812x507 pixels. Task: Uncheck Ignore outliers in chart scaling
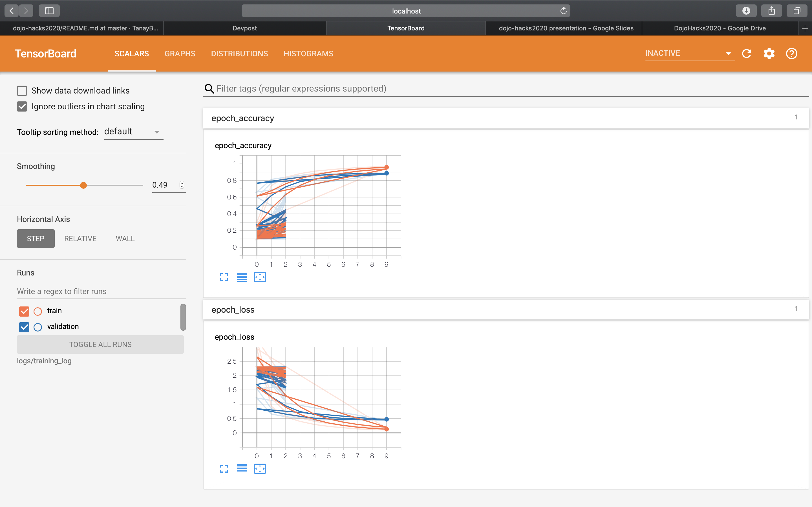tap(22, 107)
